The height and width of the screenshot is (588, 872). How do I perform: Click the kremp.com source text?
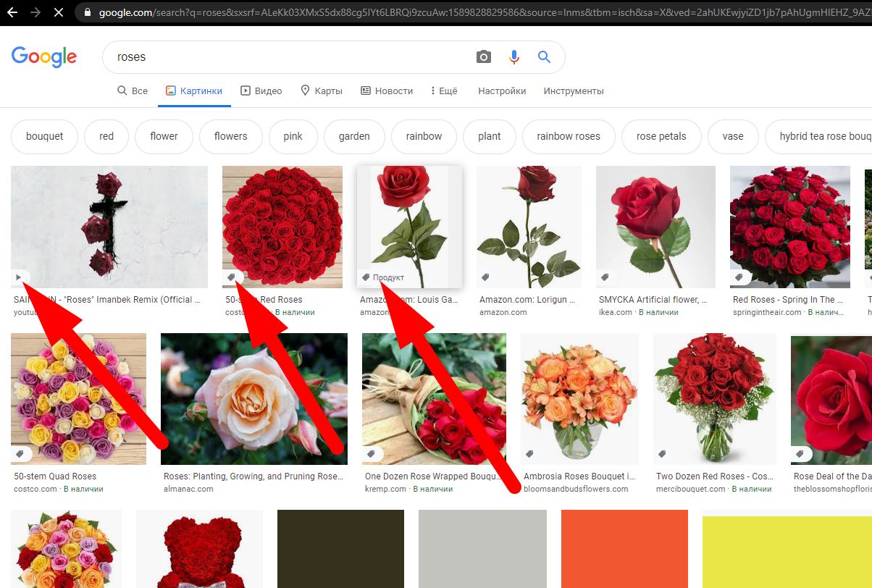click(385, 489)
